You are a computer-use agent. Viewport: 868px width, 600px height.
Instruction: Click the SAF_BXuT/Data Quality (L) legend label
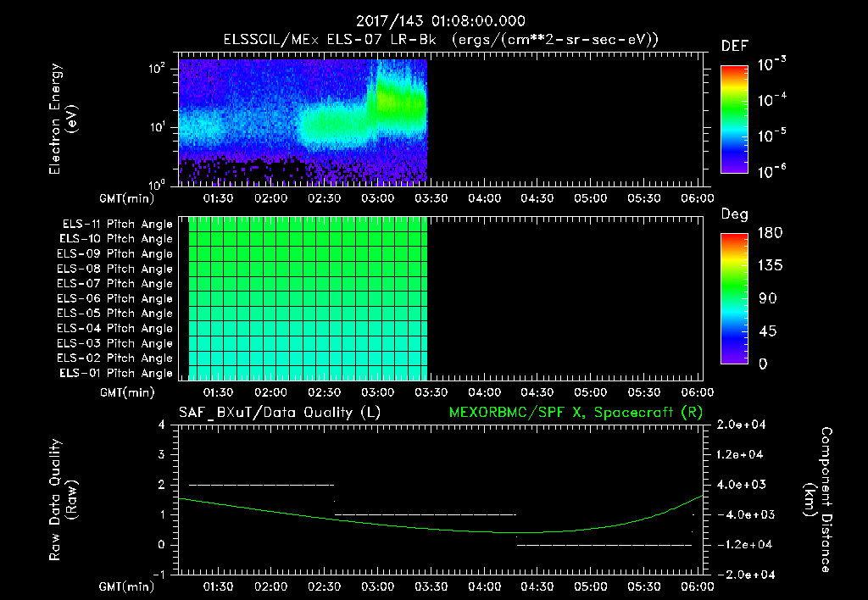tap(280, 413)
